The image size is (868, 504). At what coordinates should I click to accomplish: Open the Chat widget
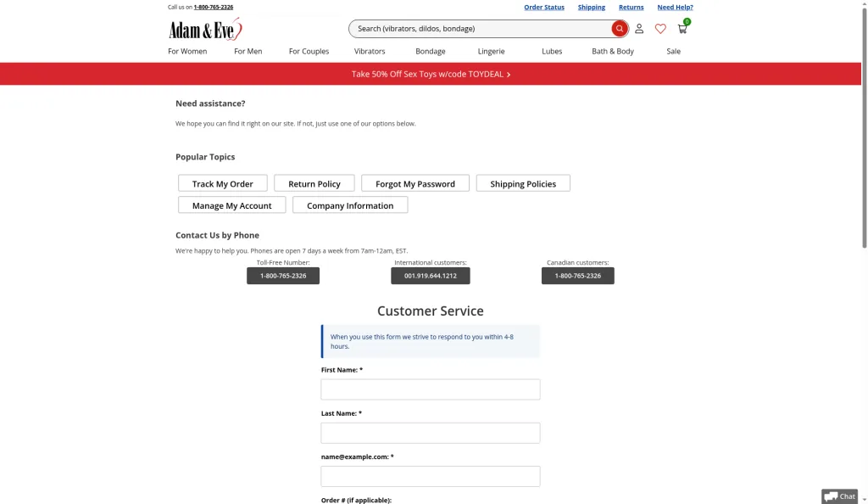click(840, 496)
